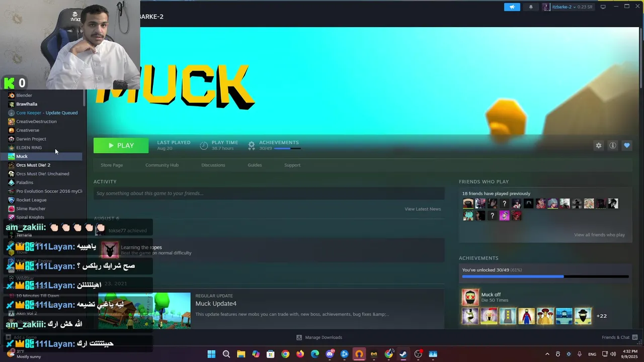Select Slime Rancher in the library list
Viewport: 644px width, 362px height.
(x=31, y=209)
